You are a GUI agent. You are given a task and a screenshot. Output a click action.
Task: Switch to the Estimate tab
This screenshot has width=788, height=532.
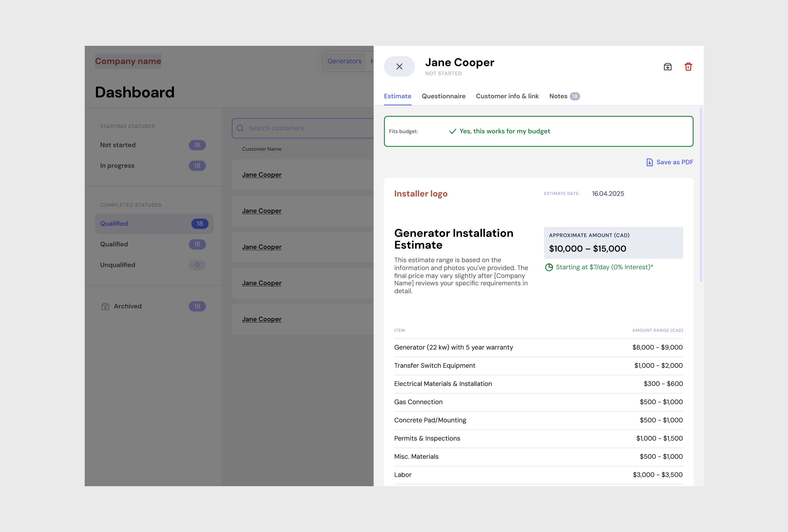tap(397, 96)
